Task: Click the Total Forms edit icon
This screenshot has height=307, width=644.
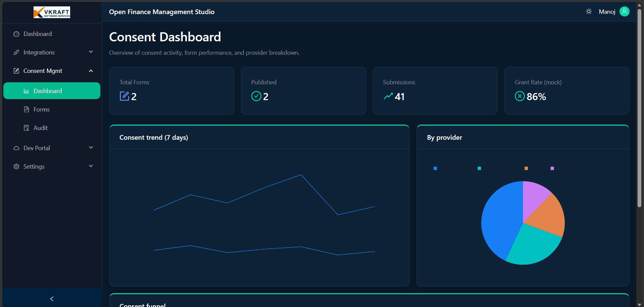Action: click(x=124, y=96)
